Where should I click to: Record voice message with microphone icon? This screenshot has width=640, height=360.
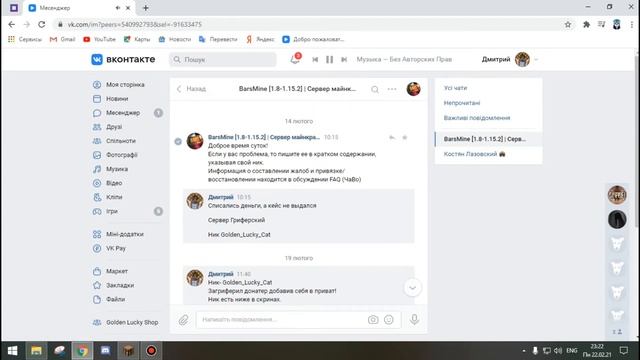414,319
